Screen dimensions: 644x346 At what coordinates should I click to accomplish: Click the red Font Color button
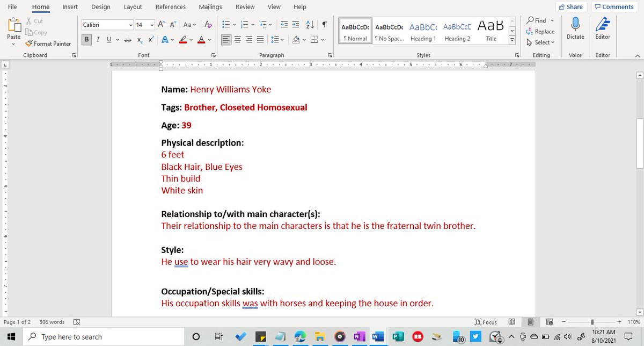click(x=201, y=40)
